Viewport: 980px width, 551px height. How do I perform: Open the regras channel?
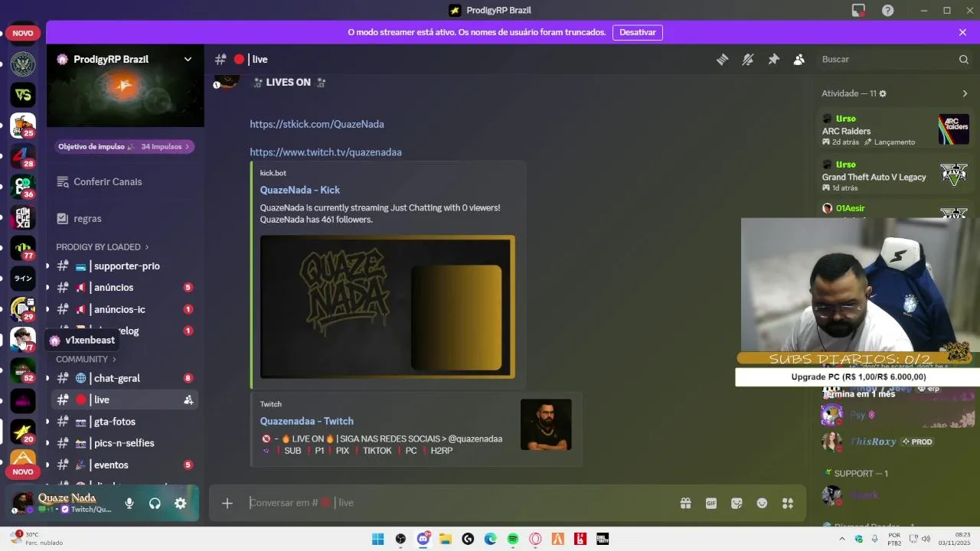[125, 218]
